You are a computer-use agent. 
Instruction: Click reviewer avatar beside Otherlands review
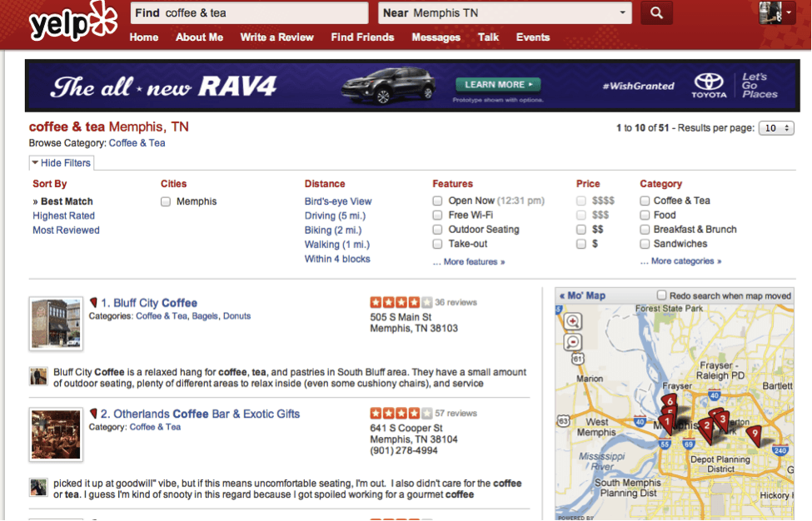38,487
